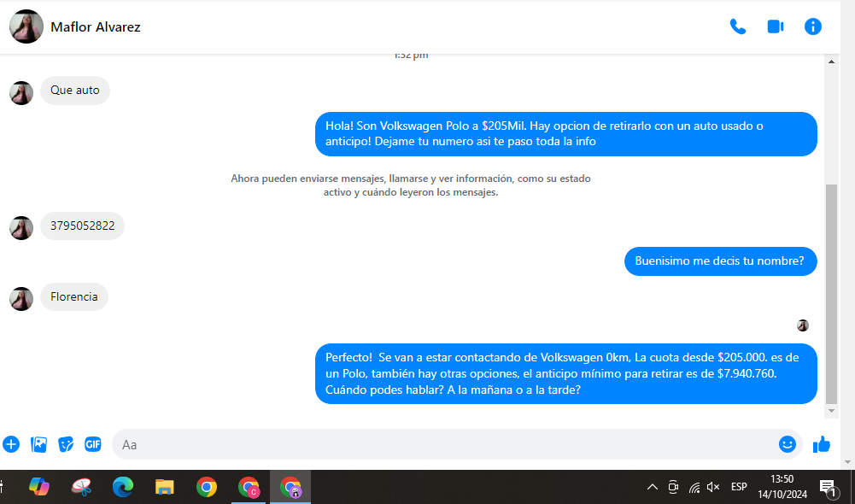Show hidden system tray icons
Image resolution: width=855 pixels, height=504 pixels.
pyautogui.click(x=652, y=487)
